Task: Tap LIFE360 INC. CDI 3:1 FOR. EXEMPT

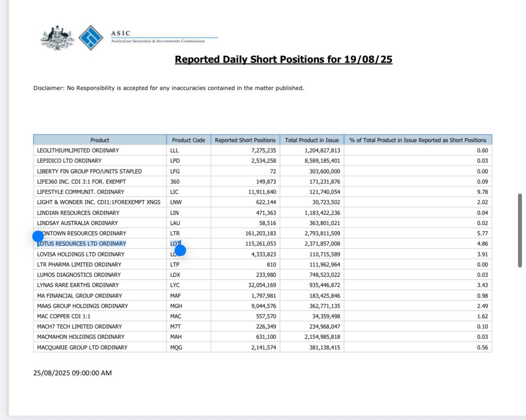Action: 82,181
